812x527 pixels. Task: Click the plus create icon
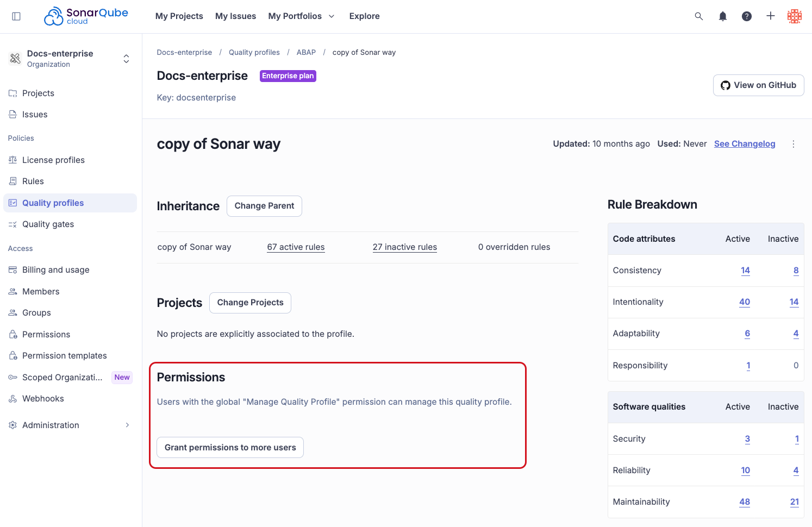click(771, 16)
